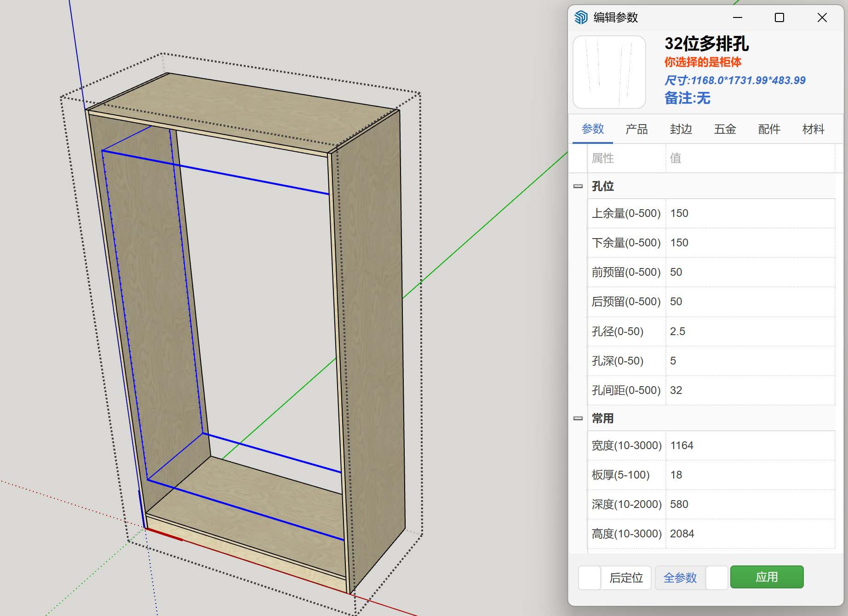Viewport: 848px width, 616px height.
Task: Click the 全参数 link
Action: point(680,578)
